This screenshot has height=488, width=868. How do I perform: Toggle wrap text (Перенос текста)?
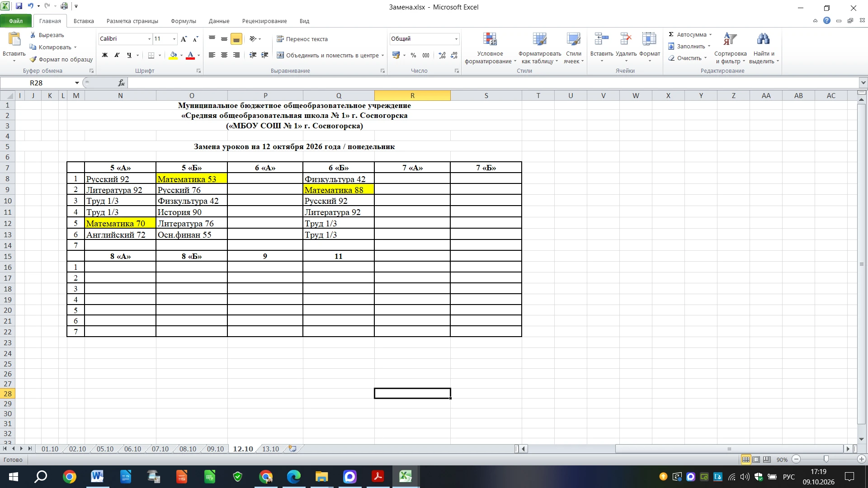(x=302, y=39)
